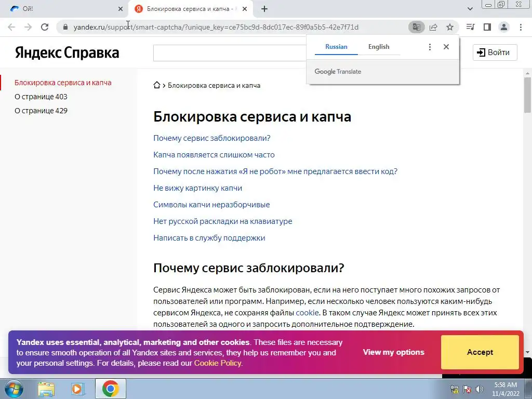Open the Chrome profile avatar
Screen dimensions: 532x399
[504, 27]
